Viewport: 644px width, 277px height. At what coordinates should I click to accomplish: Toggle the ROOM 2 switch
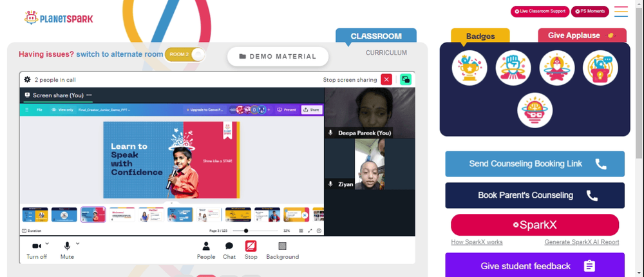click(x=185, y=55)
